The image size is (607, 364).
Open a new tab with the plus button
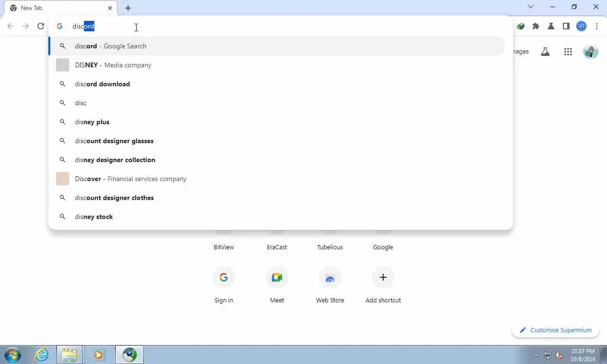pos(128,8)
